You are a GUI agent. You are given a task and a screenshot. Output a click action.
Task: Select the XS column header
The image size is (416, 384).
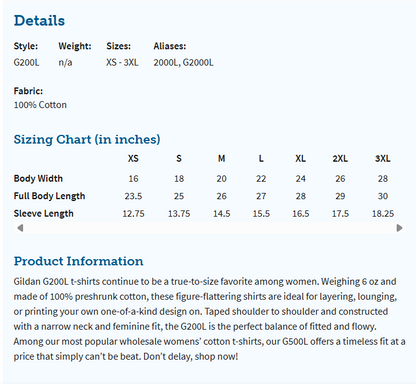133,158
